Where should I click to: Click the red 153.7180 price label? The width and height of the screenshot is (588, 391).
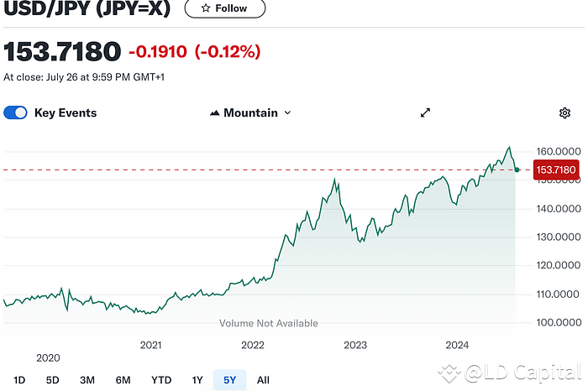point(556,170)
